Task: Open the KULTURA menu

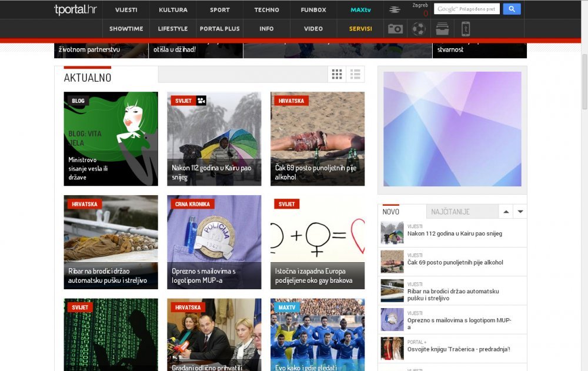Action: tap(173, 10)
